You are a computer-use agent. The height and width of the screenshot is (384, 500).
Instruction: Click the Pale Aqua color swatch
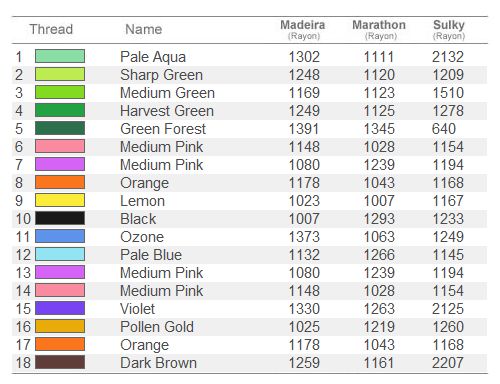tap(60, 56)
